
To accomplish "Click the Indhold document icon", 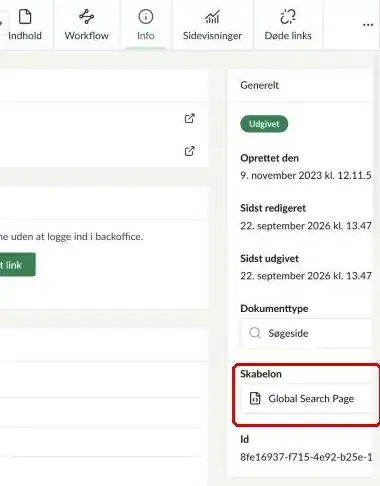I will [x=25, y=17].
